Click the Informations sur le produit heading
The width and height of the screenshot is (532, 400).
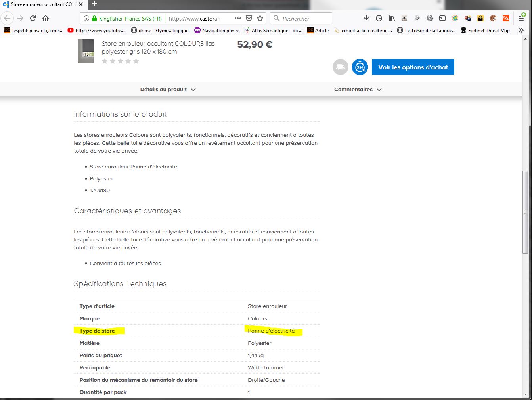(120, 114)
